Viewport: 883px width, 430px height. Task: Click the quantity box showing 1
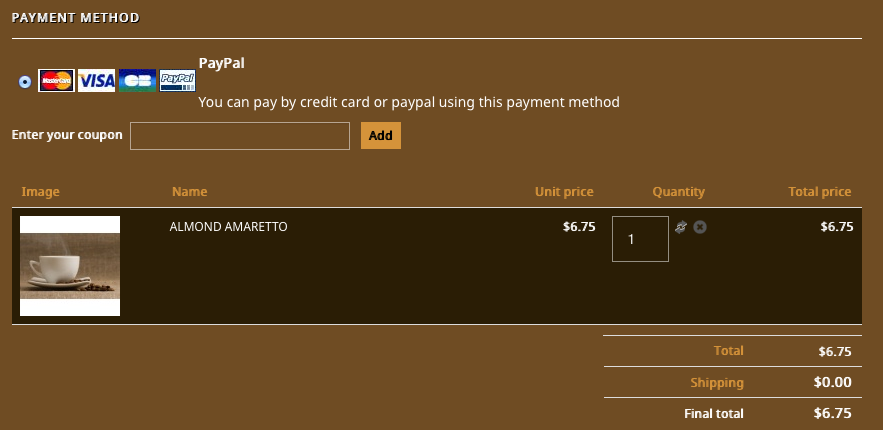click(640, 239)
